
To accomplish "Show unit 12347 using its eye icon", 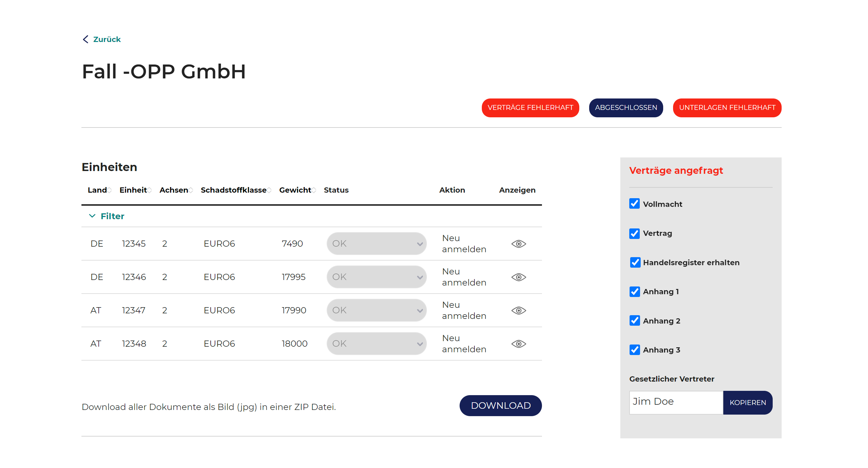I will pos(519,311).
